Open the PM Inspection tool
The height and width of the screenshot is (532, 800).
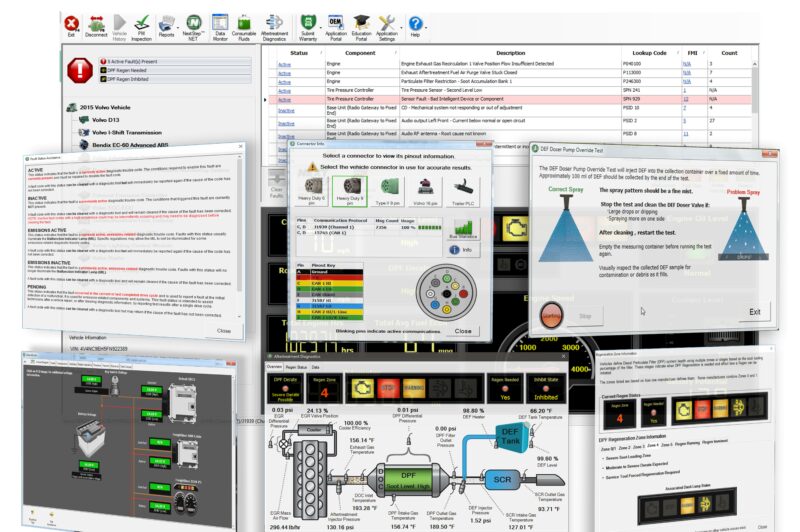(x=141, y=28)
